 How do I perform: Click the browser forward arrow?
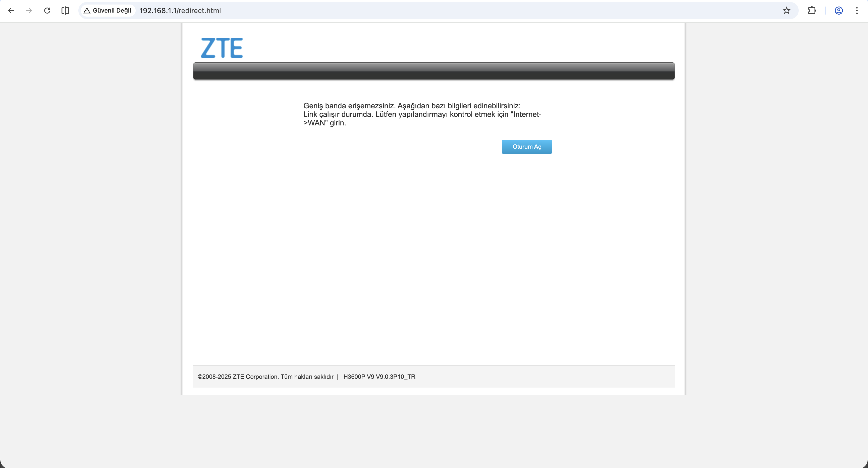[29, 11]
